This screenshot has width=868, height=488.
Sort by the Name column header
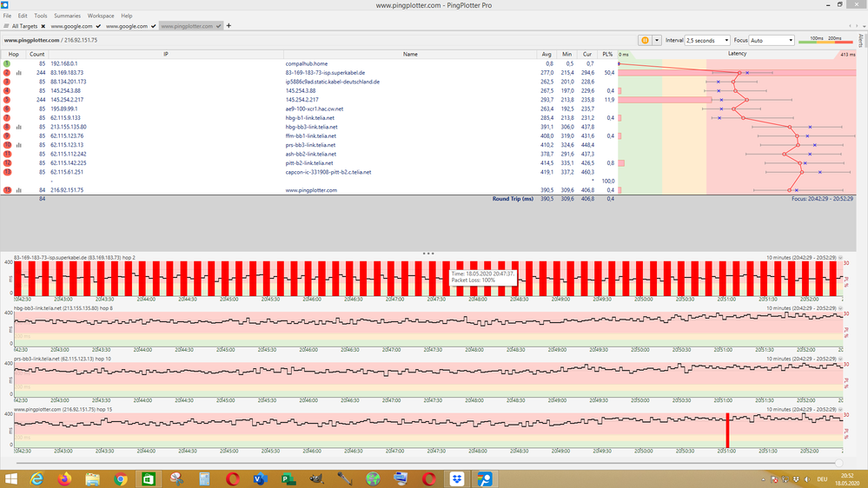(410, 54)
